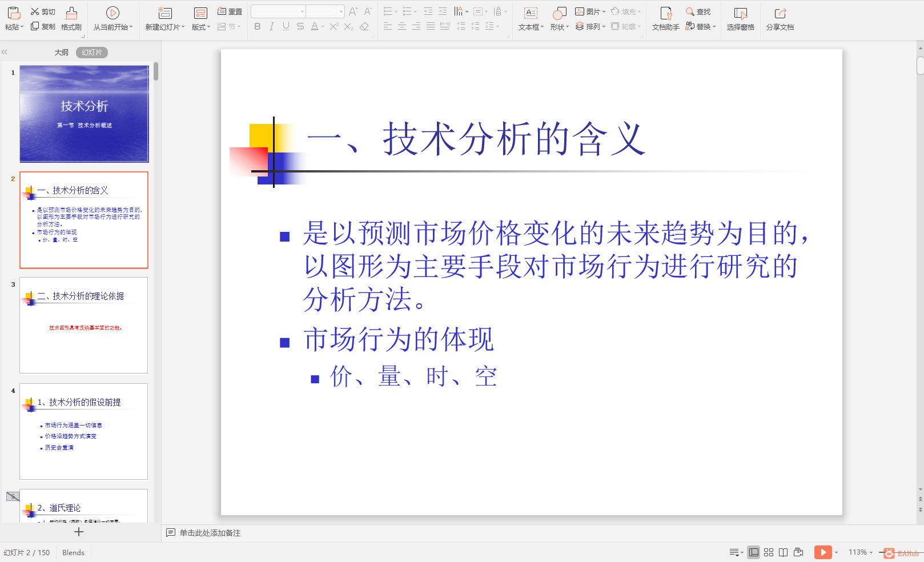The height and width of the screenshot is (562, 924).
Task: Toggle bold formatting
Action: [x=258, y=26]
